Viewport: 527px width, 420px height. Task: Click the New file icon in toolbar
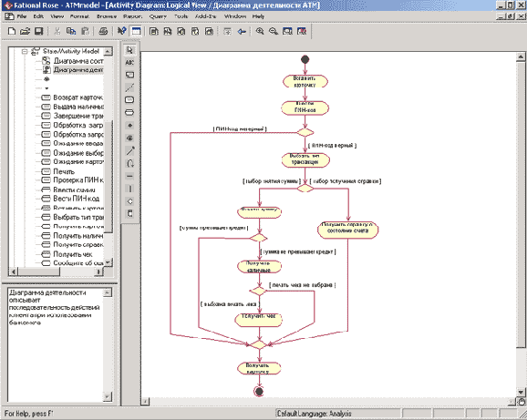tap(12, 31)
